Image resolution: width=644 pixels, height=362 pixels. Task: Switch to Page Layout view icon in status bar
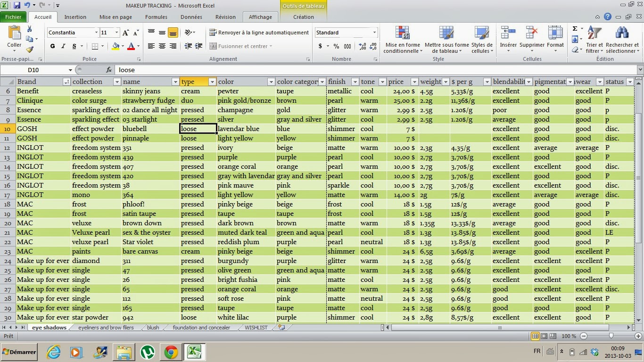pos(545,336)
